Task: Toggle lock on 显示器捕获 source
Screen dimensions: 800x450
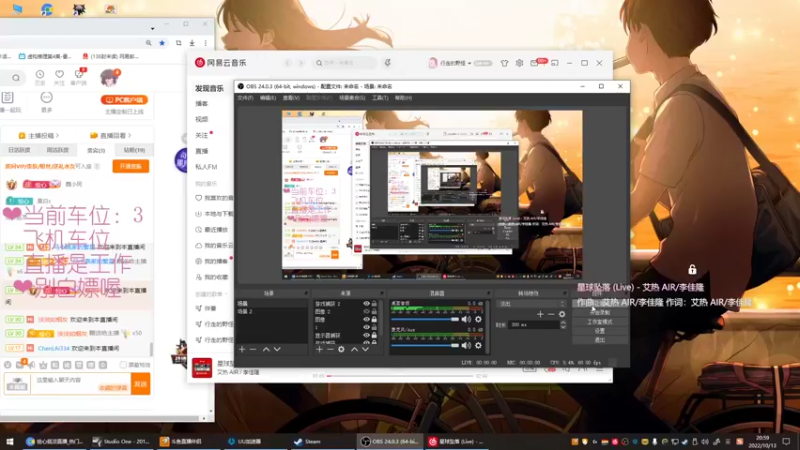Action: click(374, 335)
